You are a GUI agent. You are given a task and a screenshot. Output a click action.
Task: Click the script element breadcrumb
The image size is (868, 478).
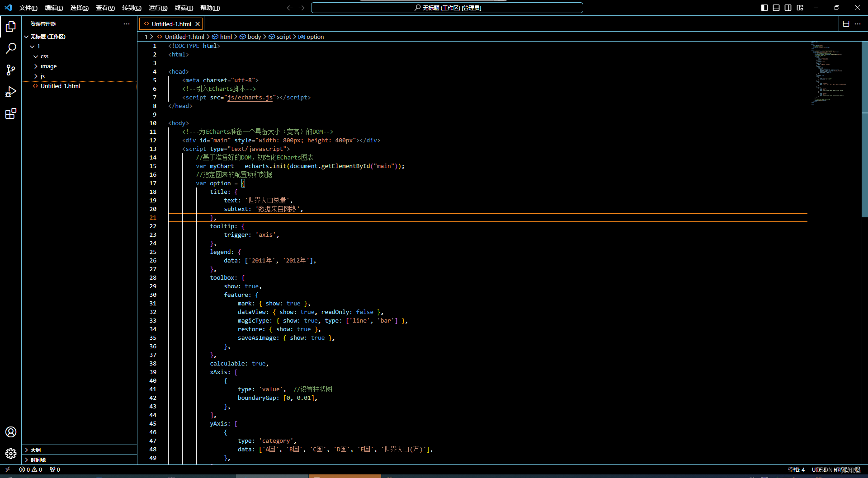click(280, 37)
